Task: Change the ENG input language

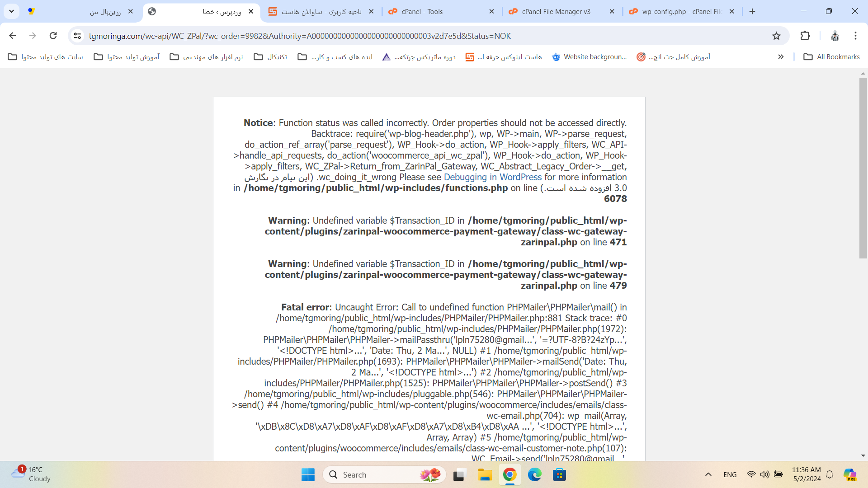Action: (x=730, y=475)
